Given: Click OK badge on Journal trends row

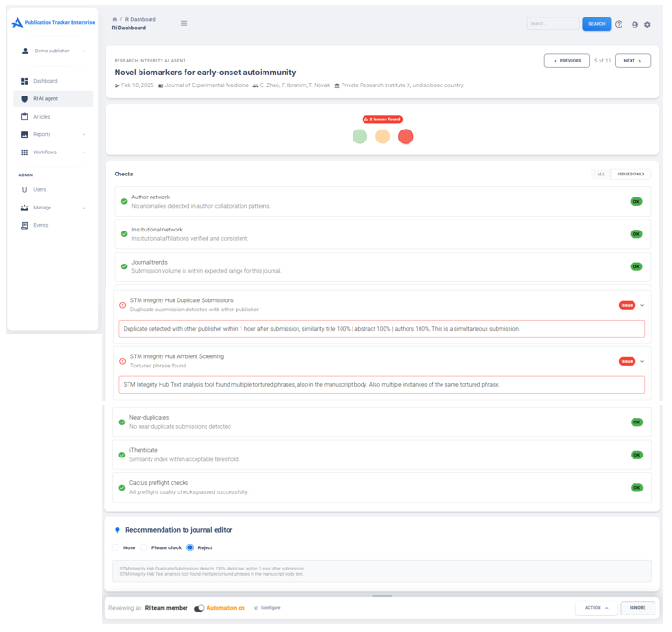Looking at the screenshot, I should (x=636, y=266).
